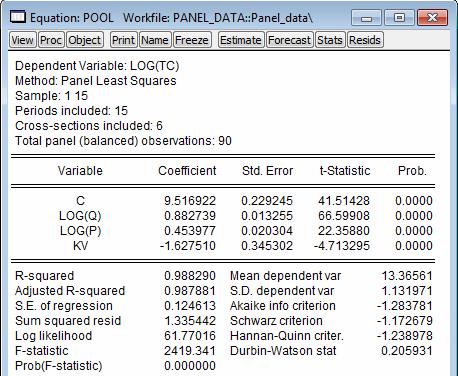The image size is (458, 376).
Task: Show the Stats view
Action: click(330, 40)
